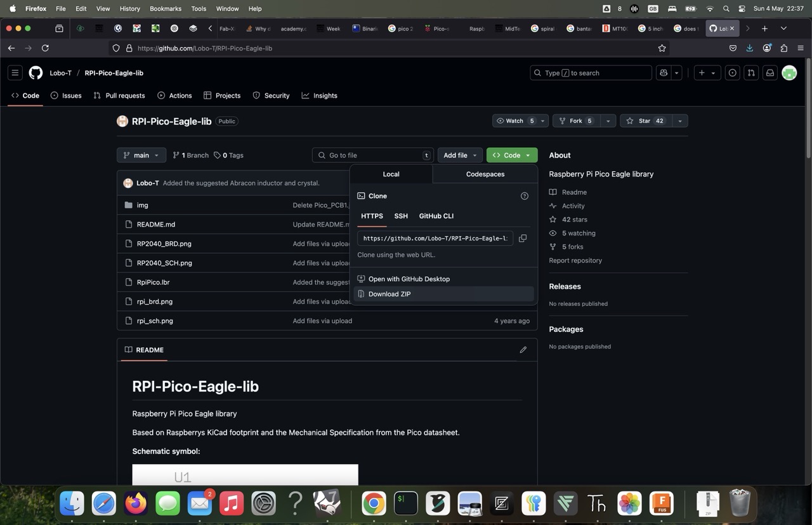Open the Bookmarks menu in menu bar
Viewport: 812px width, 525px height.
166,9
